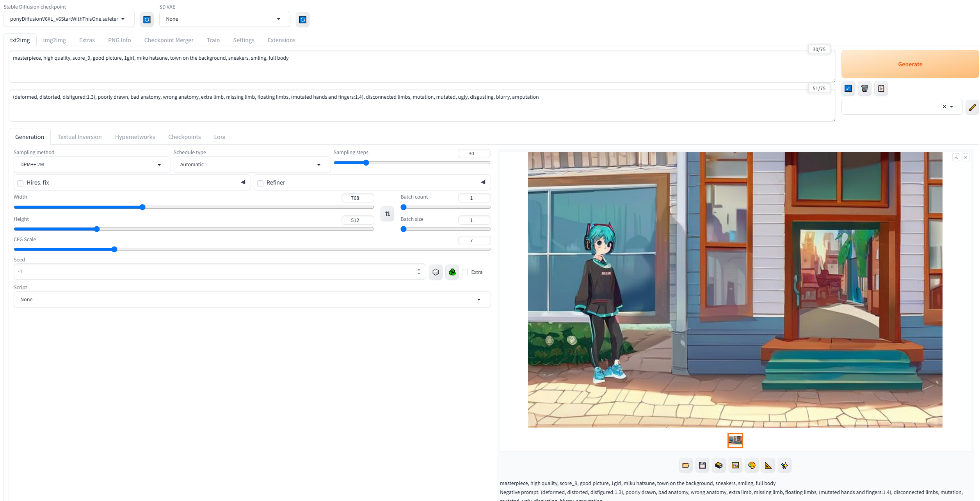Image resolution: width=980 pixels, height=501 pixels.
Task: Adjust the Width slider
Action: coord(194,207)
